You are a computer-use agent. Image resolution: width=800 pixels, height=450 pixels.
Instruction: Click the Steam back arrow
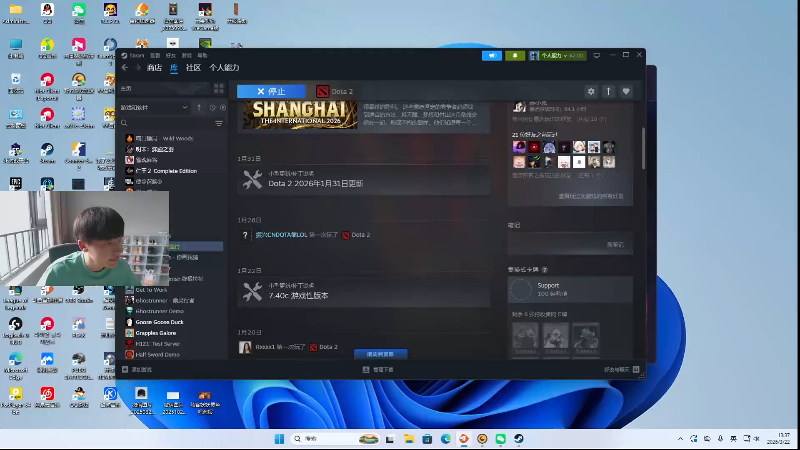click(x=125, y=67)
